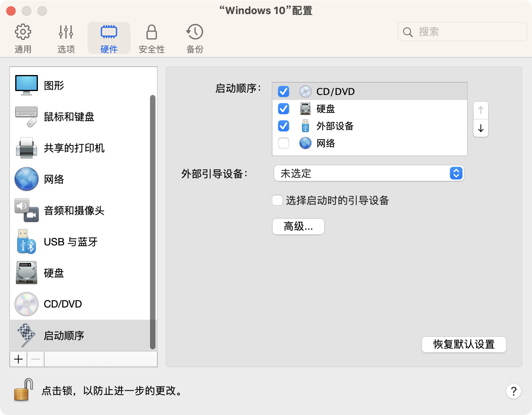This screenshot has width=532, height=415.
Task: Click the 搜索 search field
Action: (462, 32)
